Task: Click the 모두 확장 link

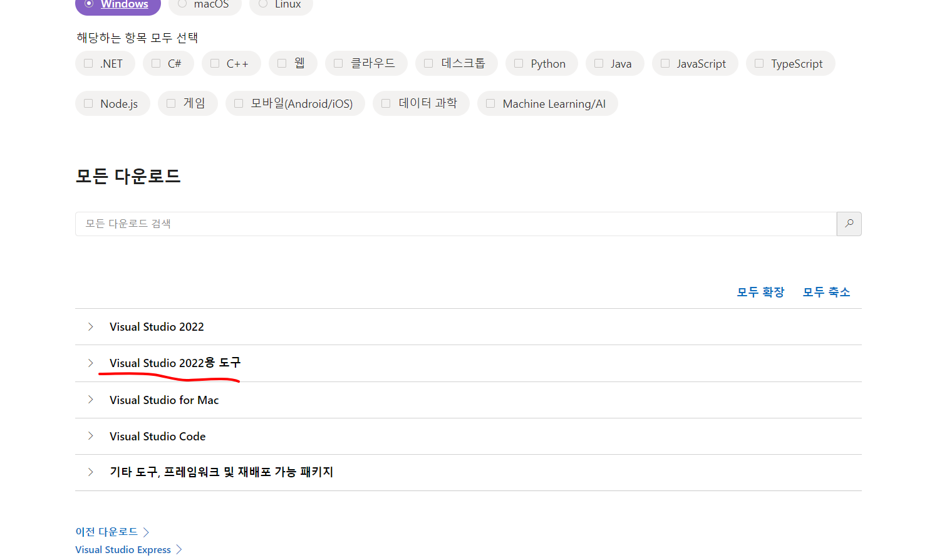Action: pos(760,292)
